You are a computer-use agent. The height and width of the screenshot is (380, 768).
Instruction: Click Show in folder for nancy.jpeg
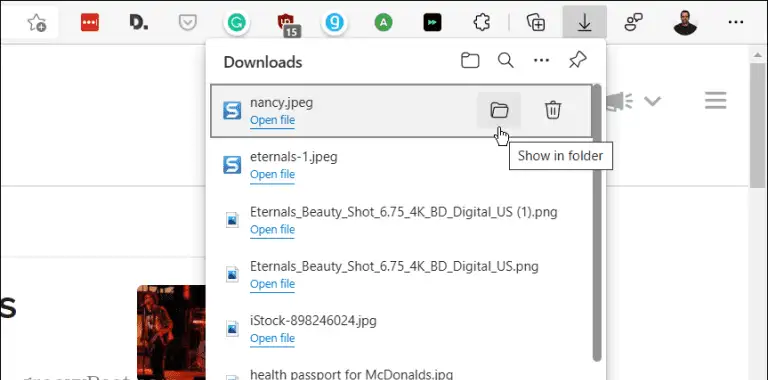tap(499, 110)
